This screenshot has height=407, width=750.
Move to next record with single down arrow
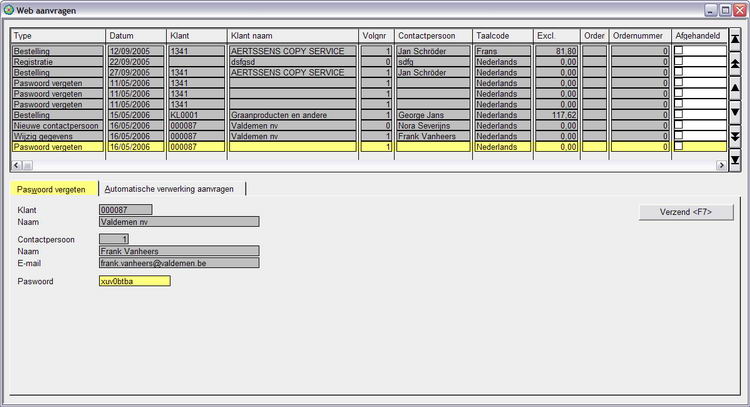(735, 112)
